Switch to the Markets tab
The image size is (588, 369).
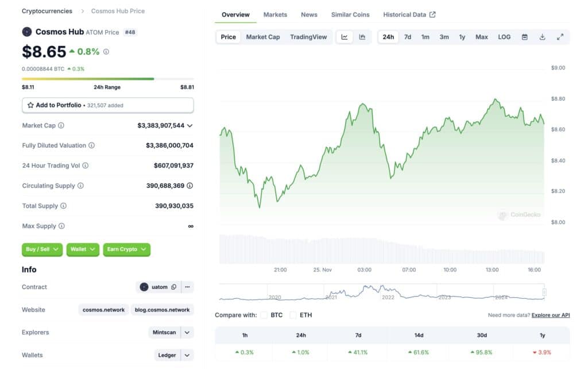(275, 14)
